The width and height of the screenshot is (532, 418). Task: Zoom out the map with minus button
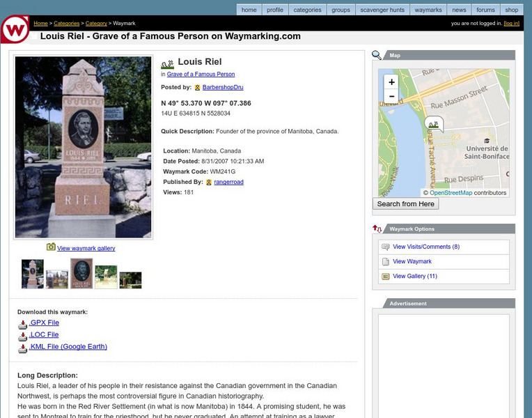[x=391, y=96]
